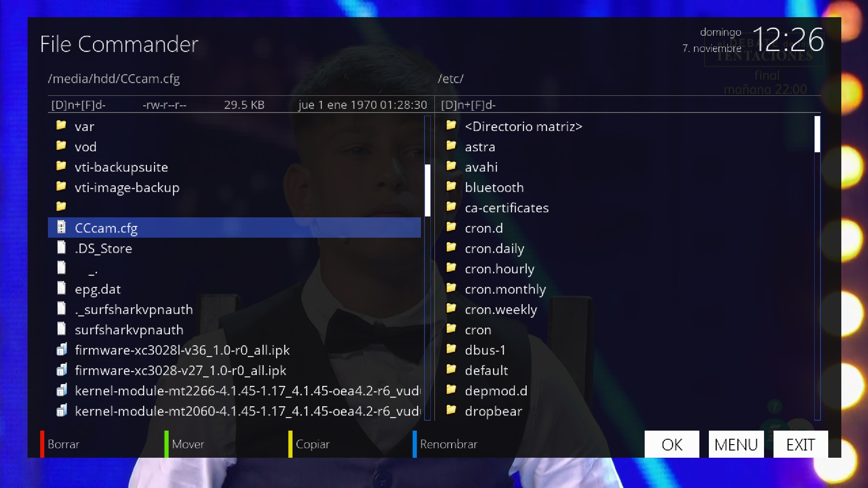This screenshot has height=488, width=868.
Task: Click the vti-backupsuite folder icon
Action: click(61, 166)
